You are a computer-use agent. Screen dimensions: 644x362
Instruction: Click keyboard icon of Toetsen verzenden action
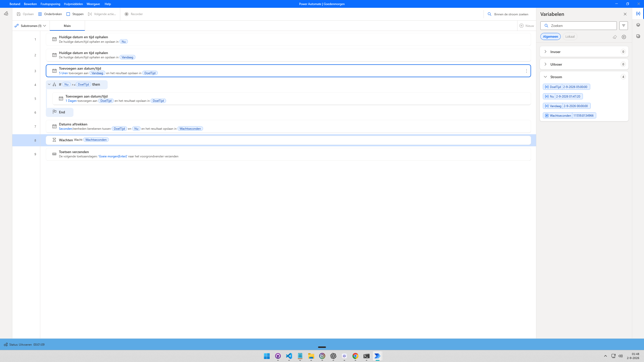point(54,154)
